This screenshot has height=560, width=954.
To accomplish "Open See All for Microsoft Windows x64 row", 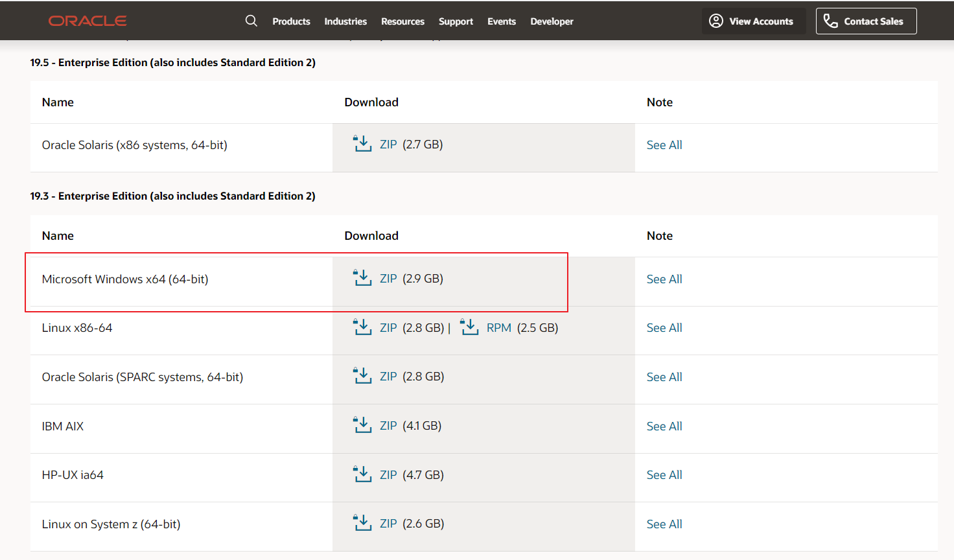I will pos(664,279).
